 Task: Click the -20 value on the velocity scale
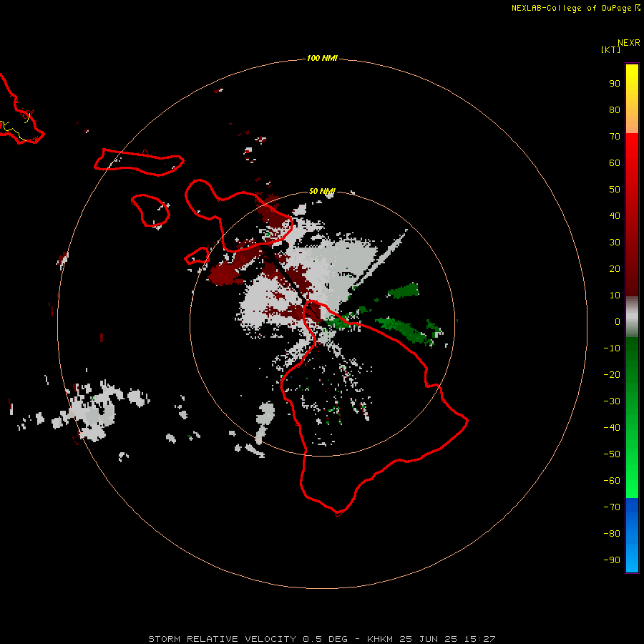pyautogui.click(x=612, y=375)
